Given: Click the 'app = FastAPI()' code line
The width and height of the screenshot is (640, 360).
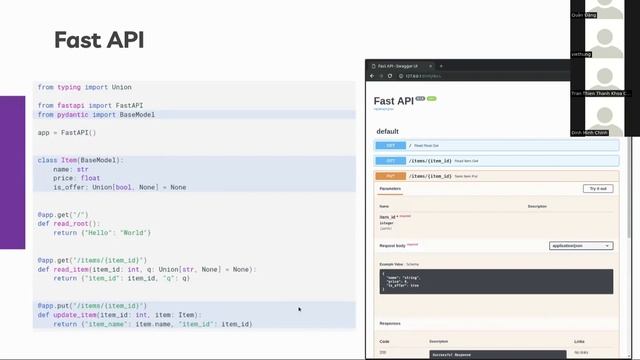Looking at the screenshot, I should tap(67, 133).
